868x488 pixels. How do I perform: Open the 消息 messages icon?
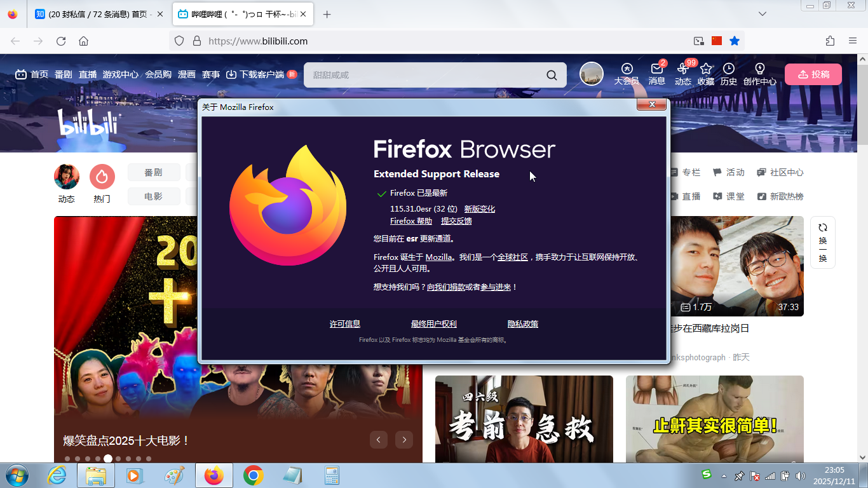coord(656,74)
